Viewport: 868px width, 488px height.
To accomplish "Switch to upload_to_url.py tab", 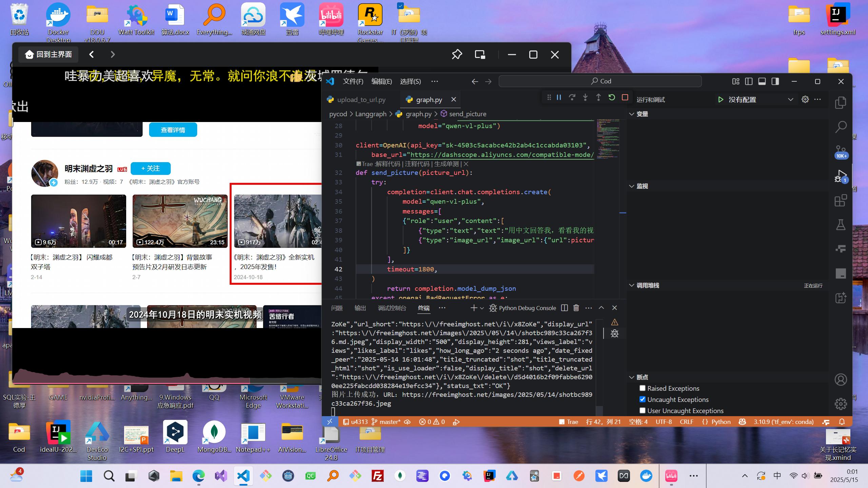I will pos(361,100).
